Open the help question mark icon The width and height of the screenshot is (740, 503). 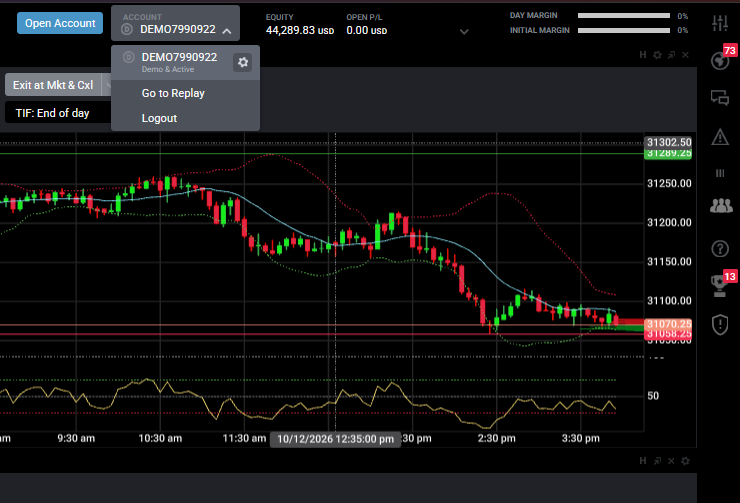[720, 249]
